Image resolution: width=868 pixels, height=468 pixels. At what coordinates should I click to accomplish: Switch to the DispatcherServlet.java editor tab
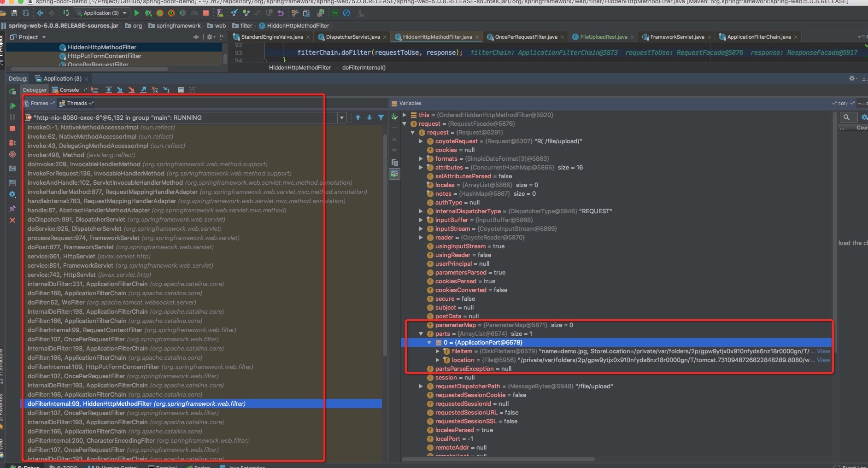pos(352,37)
